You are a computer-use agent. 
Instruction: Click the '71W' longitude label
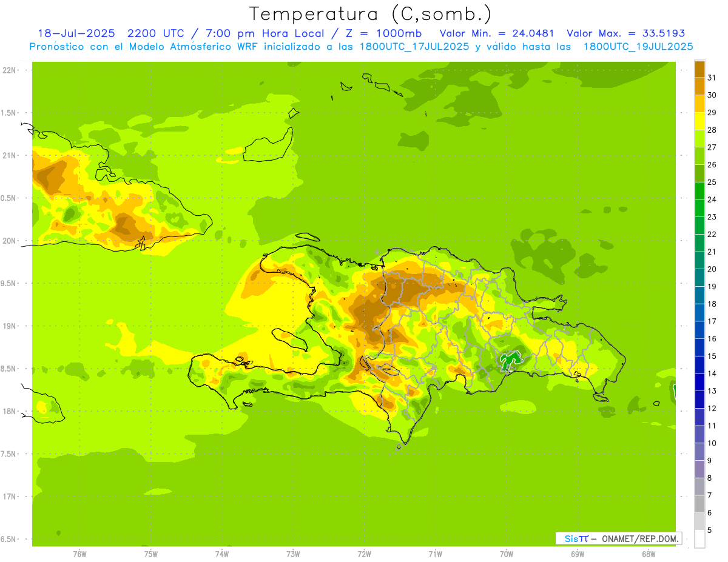tap(435, 554)
